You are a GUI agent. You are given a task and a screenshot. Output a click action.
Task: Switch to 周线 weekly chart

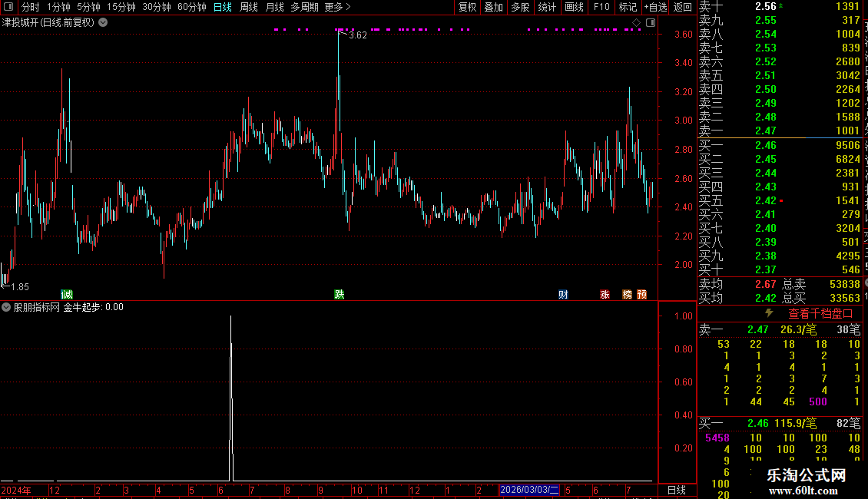249,7
